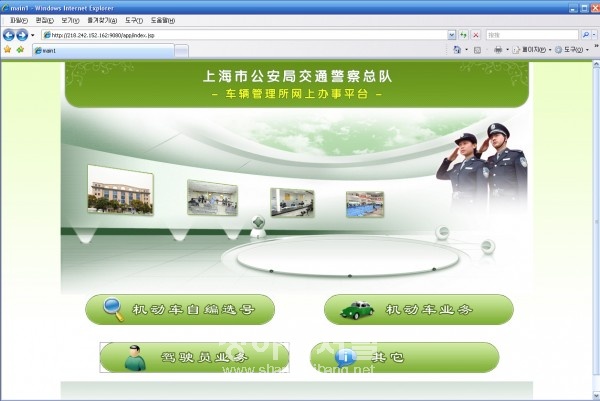This screenshot has height=401, width=600.
Task: Open the 편집 (Edit) menu
Action: (x=45, y=20)
